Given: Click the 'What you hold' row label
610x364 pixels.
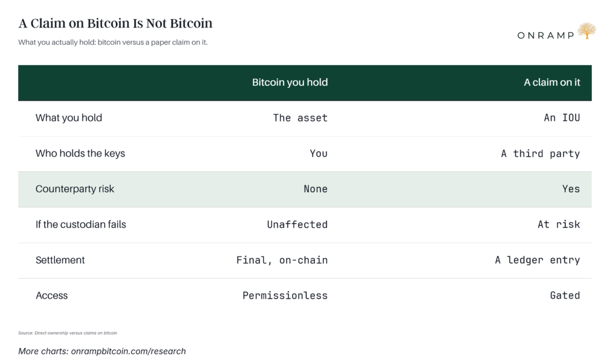Looking at the screenshot, I should click(69, 118).
